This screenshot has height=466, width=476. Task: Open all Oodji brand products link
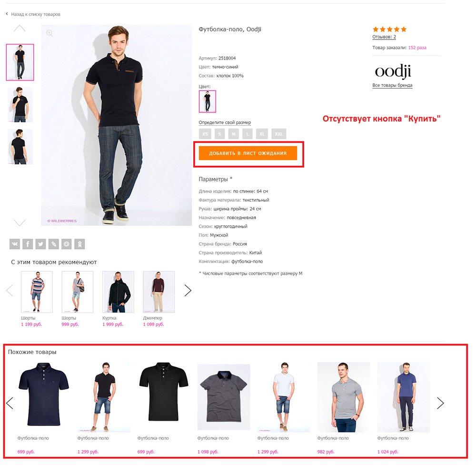click(x=392, y=85)
